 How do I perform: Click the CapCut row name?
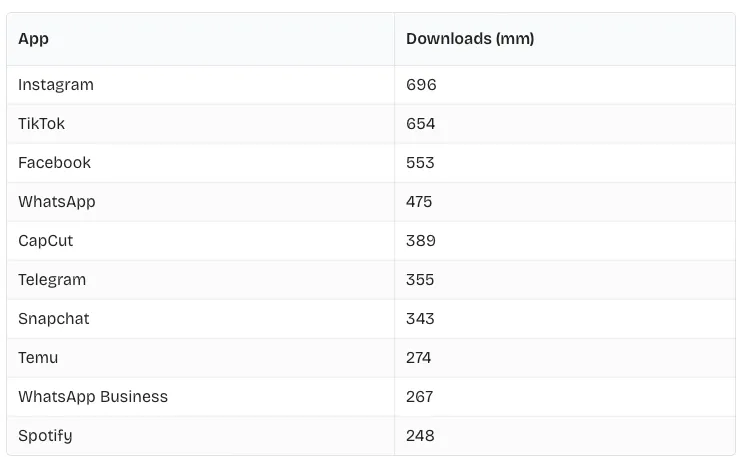[x=45, y=241]
